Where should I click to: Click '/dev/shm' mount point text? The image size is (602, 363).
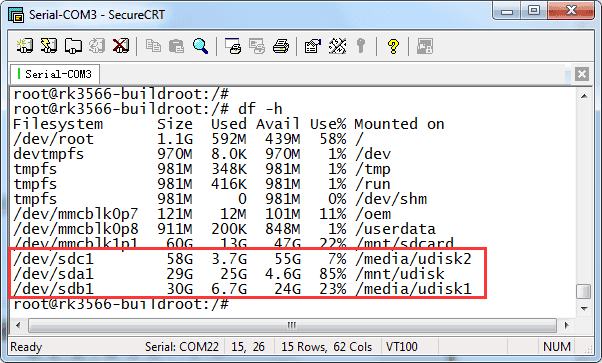[x=391, y=199]
